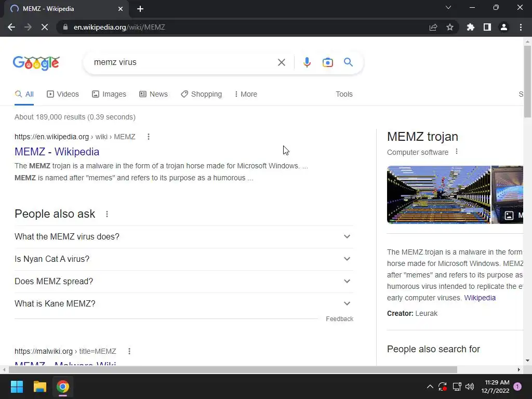532x399 pixels.
Task: Open a new browser tab
Action: point(140,9)
